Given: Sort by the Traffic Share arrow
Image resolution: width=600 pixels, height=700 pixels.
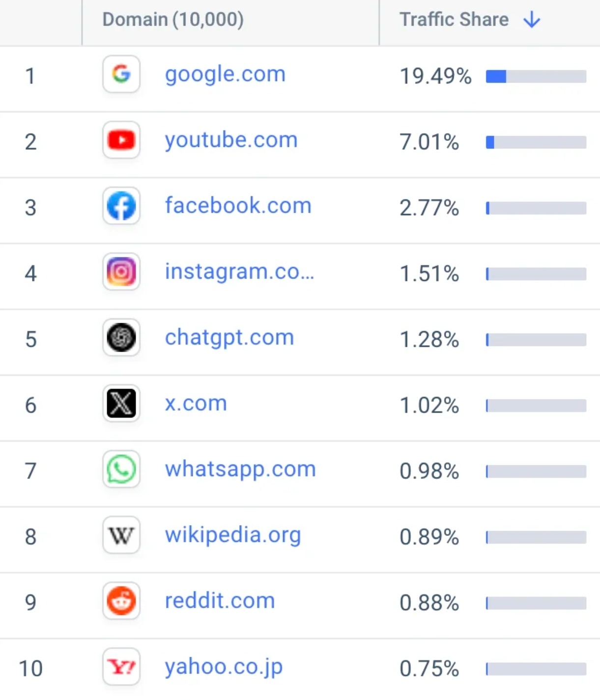Looking at the screenshot, I should pyautogui.click(x=532, y=20).
